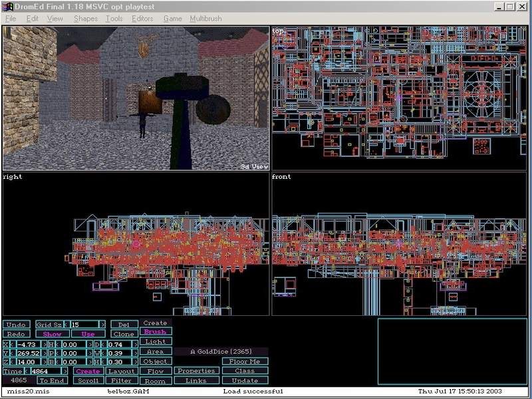Increase the X coordinate value
Viewport: 532px width, 399px height.
[x=45, y=344]
